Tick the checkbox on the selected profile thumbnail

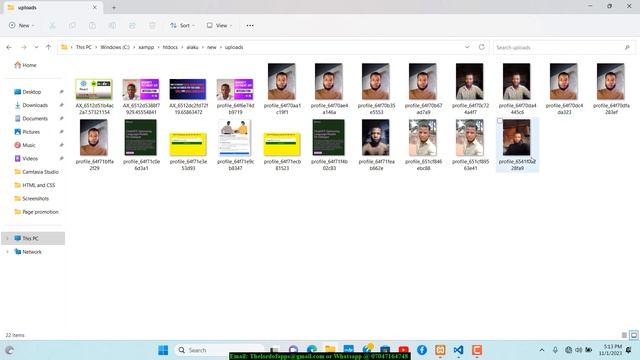pyautogui.click(x=500, y=121)
